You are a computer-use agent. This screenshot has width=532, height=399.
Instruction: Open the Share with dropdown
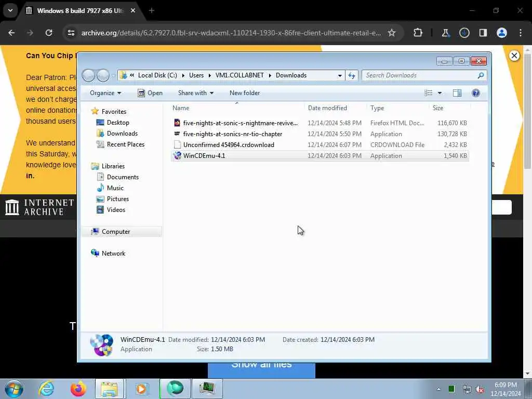click(196, 93)
